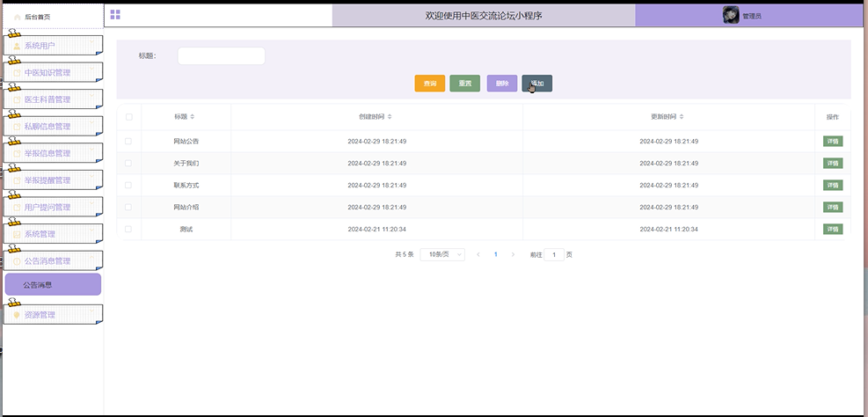Screen dimensions: 868x417
Task: Click the icon beside 私聊信息管理
Action: point(17,127)
